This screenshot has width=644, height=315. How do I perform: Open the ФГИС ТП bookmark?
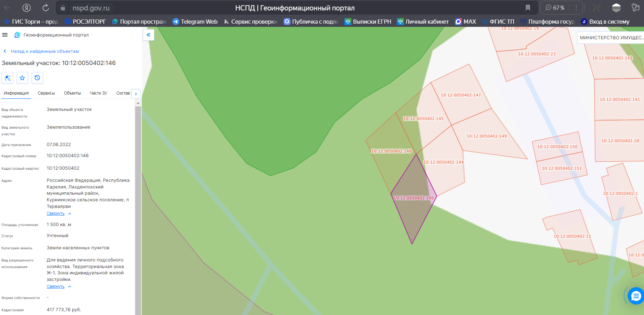point(498,22)
